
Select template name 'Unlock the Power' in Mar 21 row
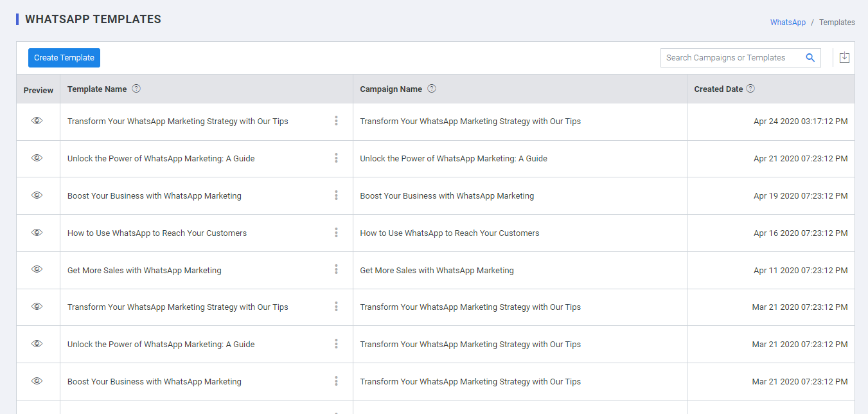(x=161, y=345)
